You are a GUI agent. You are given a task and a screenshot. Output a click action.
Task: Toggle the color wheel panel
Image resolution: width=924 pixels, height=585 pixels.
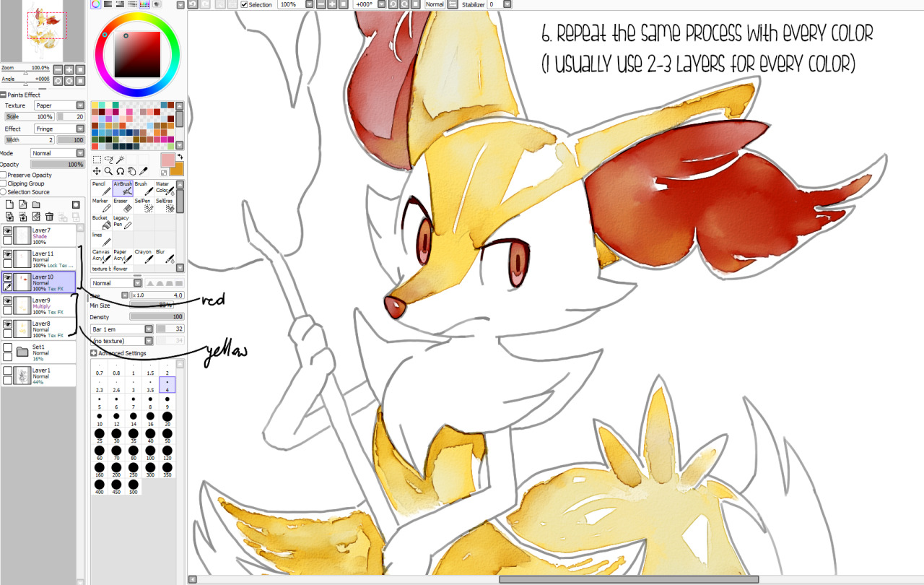(x=96, y=4)
